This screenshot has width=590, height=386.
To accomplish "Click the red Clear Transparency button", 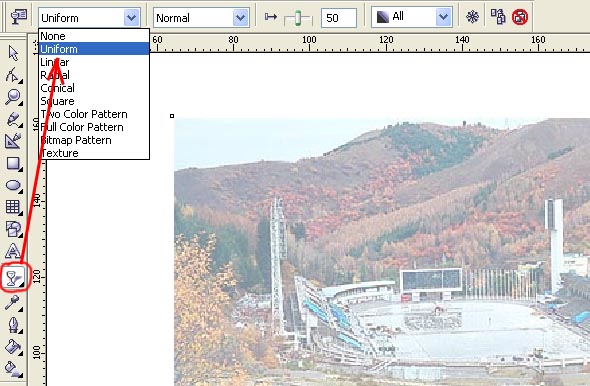I will pyautogui.click(x=520, y=17).
